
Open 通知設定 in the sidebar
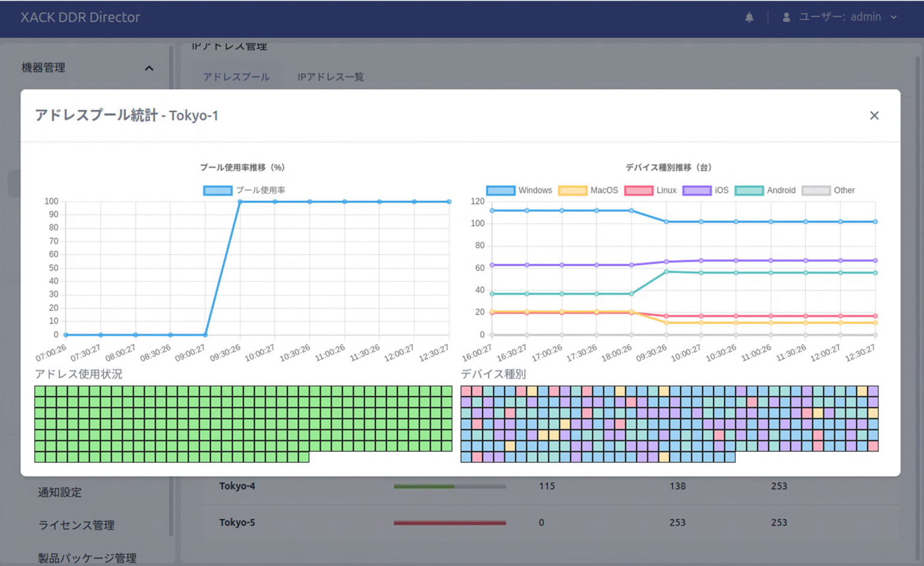tap(60, 492)
